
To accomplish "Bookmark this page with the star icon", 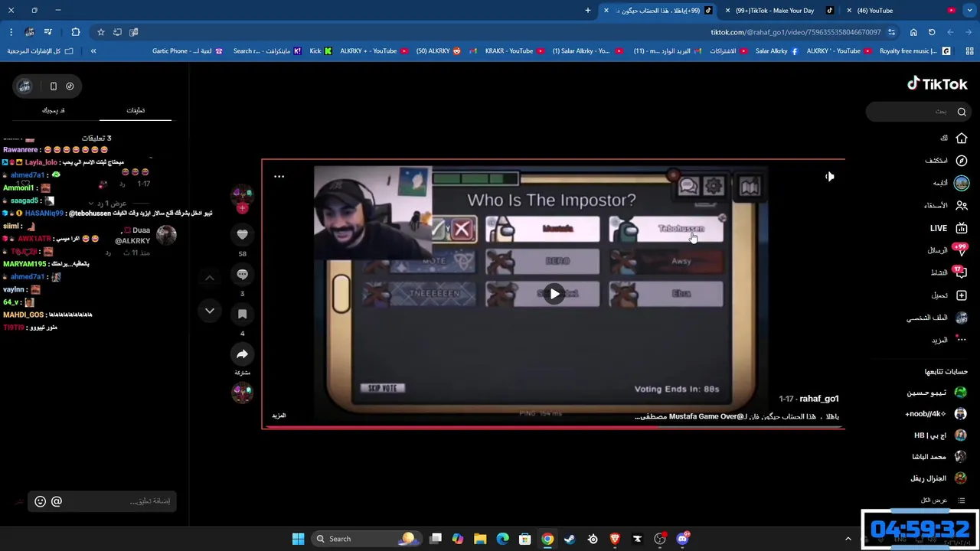I will [x=100, y=32].
